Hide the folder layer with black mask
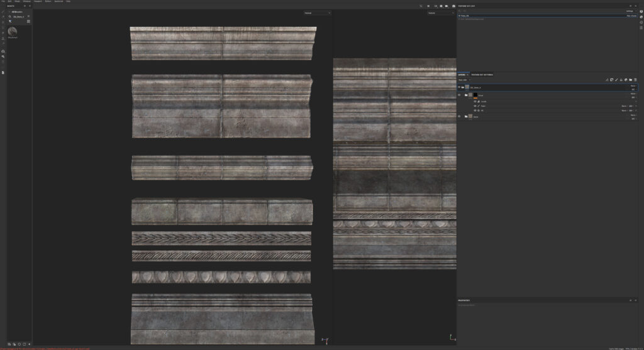644x350 pixels. pos(459,95)
